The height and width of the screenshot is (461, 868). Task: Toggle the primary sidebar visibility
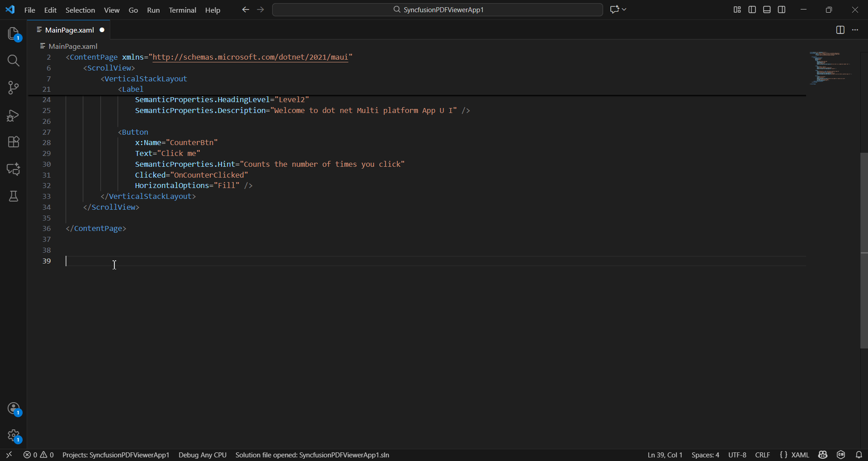click(x=752, y=9)
